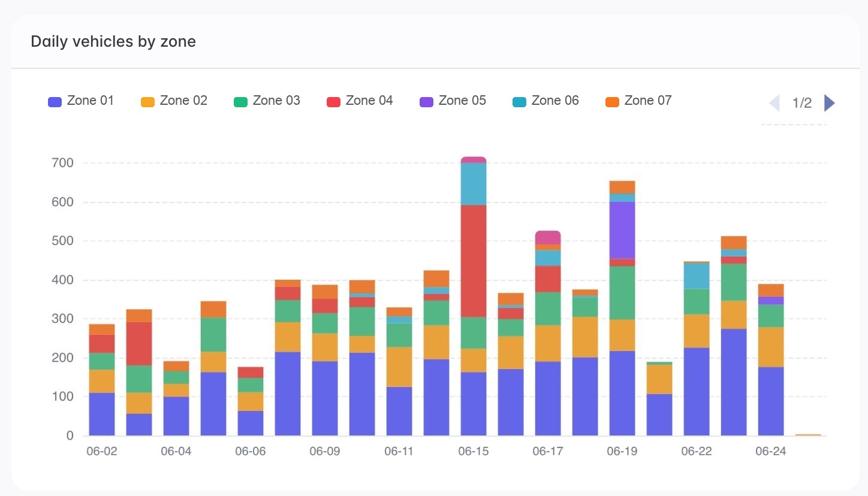Click the legend page indicator 1/2
Screen dimensions: 868x496
pyautogui.click(x=802, y=103)
